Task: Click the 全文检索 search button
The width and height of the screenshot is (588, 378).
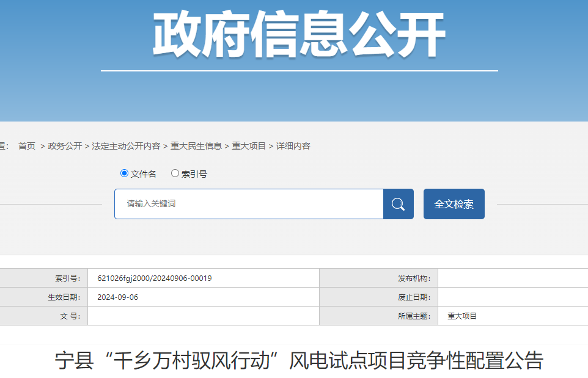Action: 454,204
